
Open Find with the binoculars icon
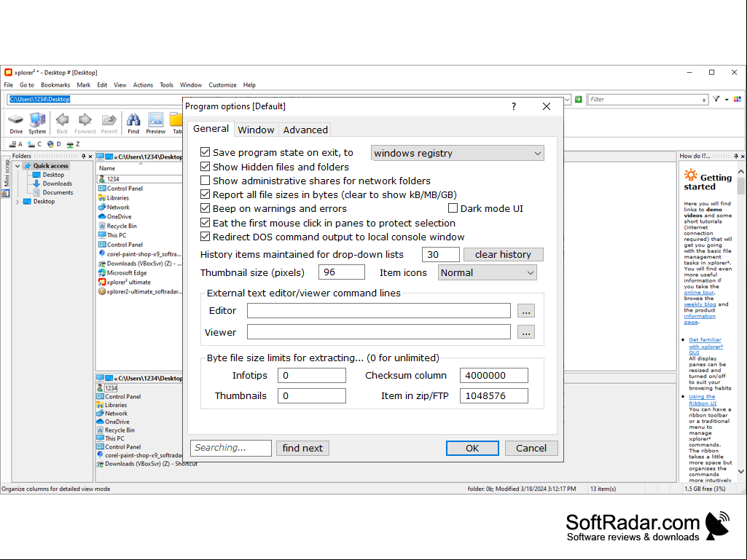coord(133,123)
